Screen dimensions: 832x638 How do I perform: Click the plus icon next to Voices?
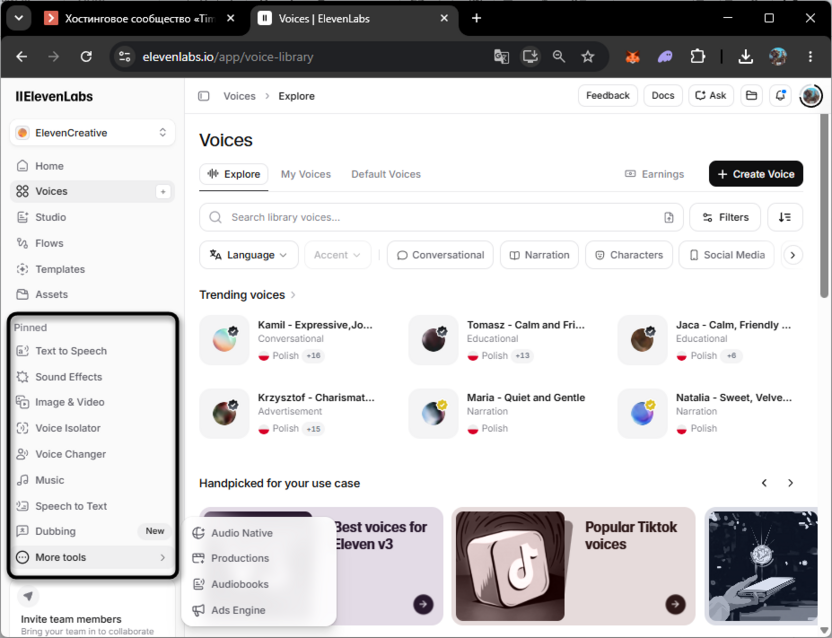[x=163, y=192]
